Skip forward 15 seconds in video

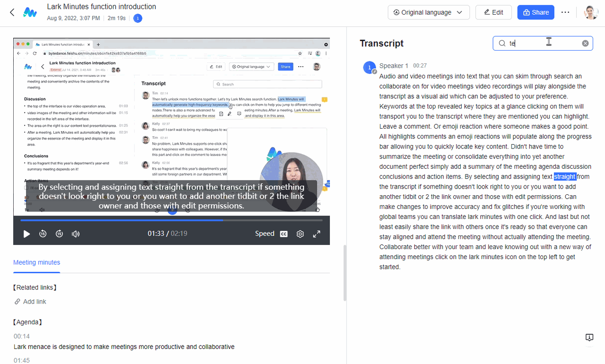60,234
